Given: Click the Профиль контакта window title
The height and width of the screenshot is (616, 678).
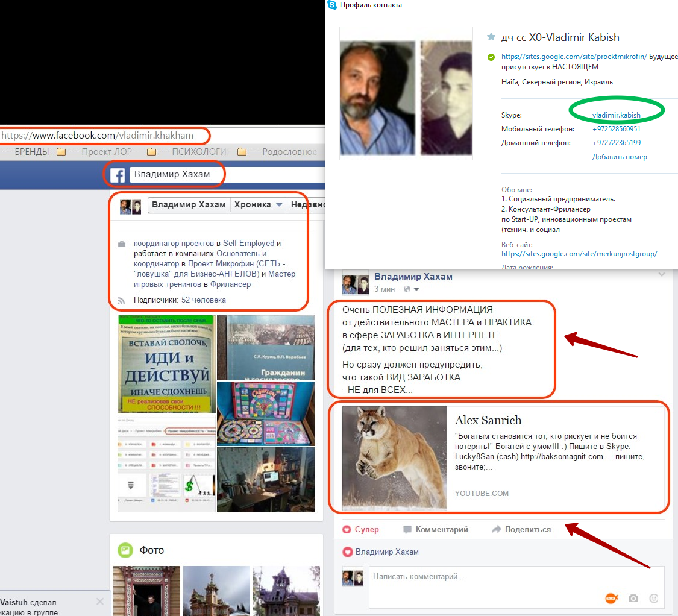Looking at the screenshot, I should point(371,5).
